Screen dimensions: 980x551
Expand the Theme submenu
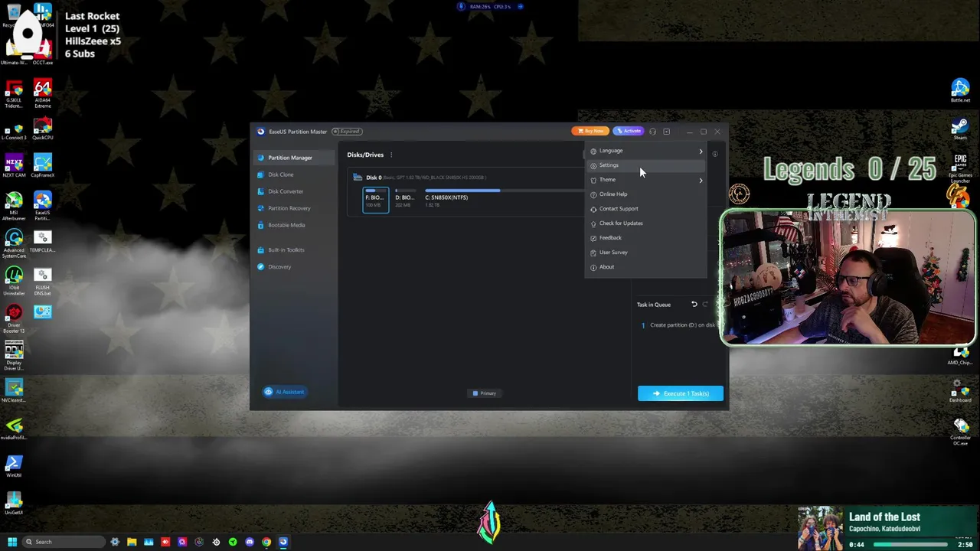click(x=645, y=180)
